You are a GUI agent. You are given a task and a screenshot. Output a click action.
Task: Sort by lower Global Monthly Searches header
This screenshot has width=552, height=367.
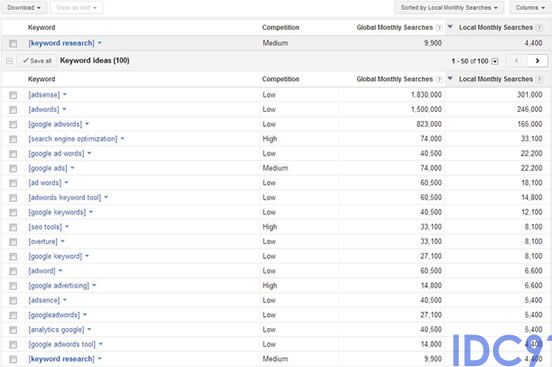(x=395, y=79)
